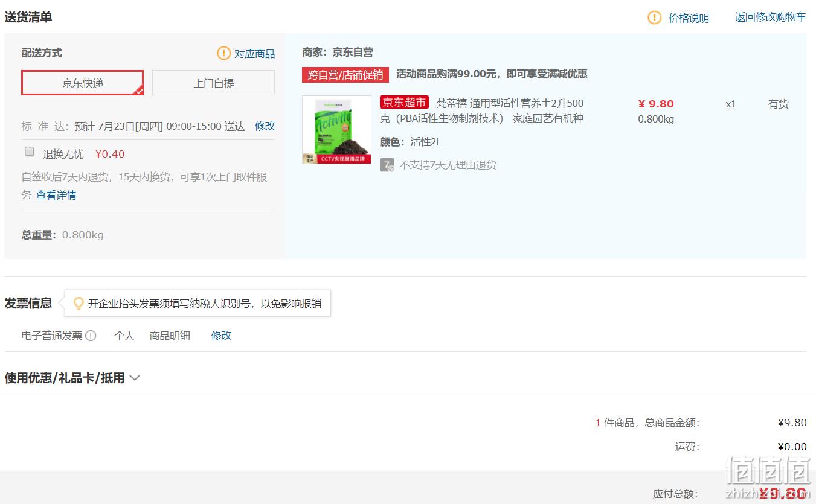The height and width of the screenshot is (504, 816).
Task: Click the 总重量 0.800kg text
Action: [63, 235]
